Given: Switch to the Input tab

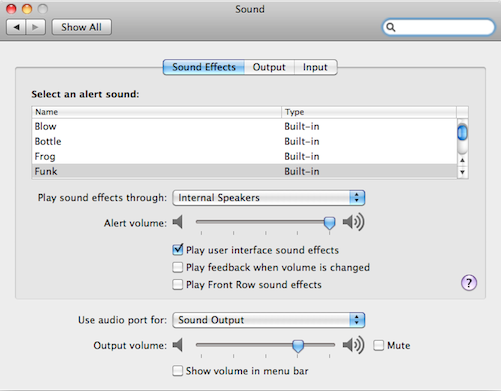Looking at the screenshot, I should click(315, 67).
